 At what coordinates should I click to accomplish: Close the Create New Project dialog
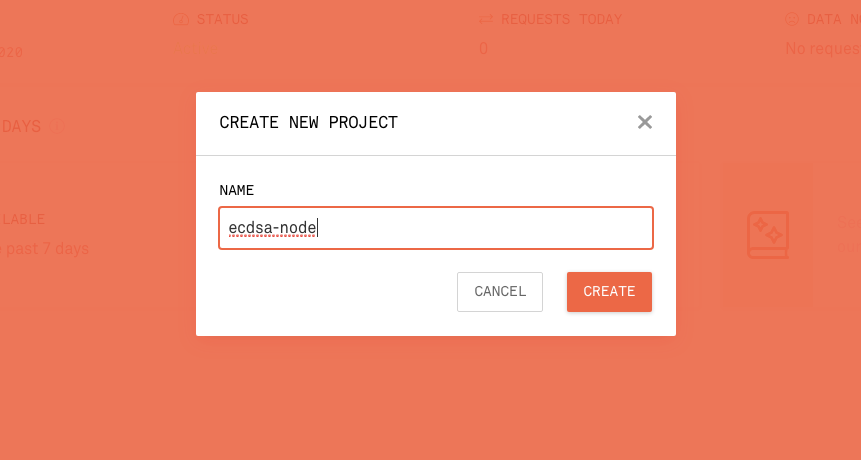[x=645, y=122]
